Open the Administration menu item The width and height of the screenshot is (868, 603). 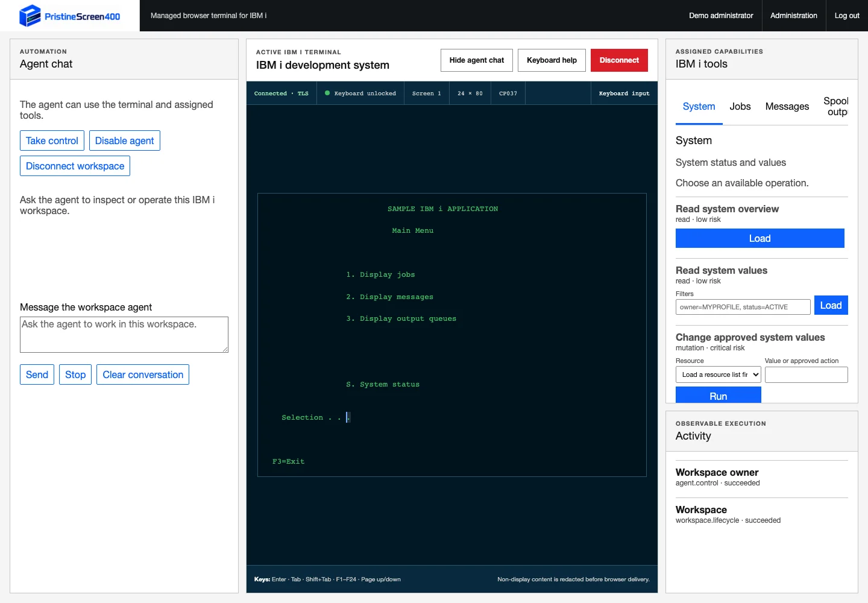[793, 16]
